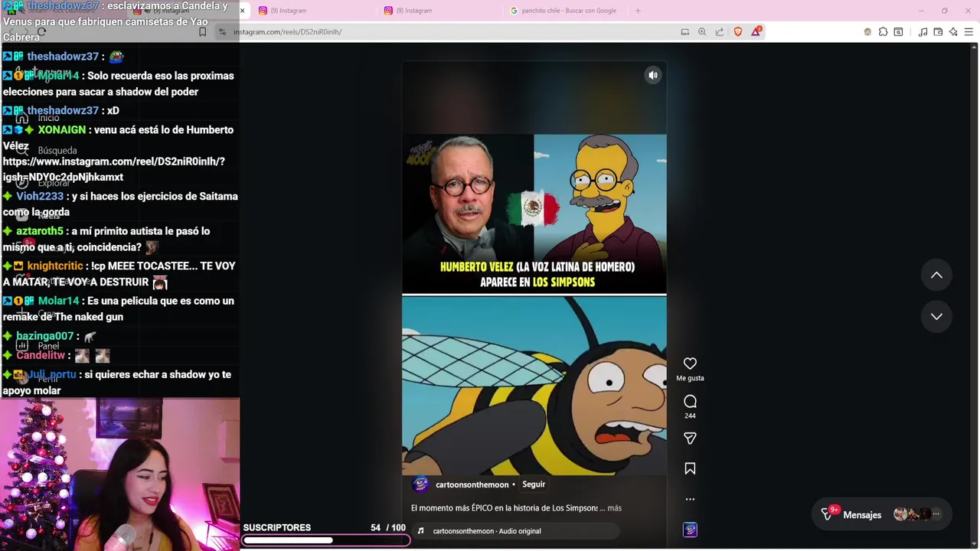
Task: Open the Leo AI sparkle icon
Action: (953, 32)
